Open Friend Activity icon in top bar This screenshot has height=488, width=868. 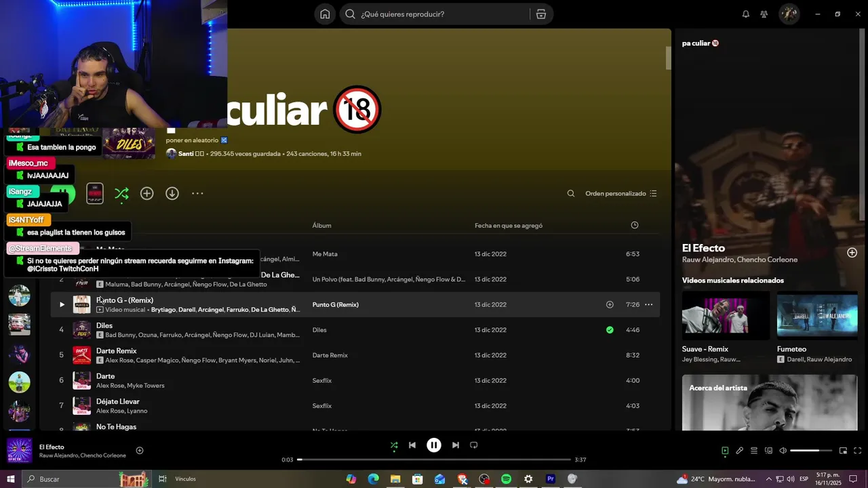point(764,14)
